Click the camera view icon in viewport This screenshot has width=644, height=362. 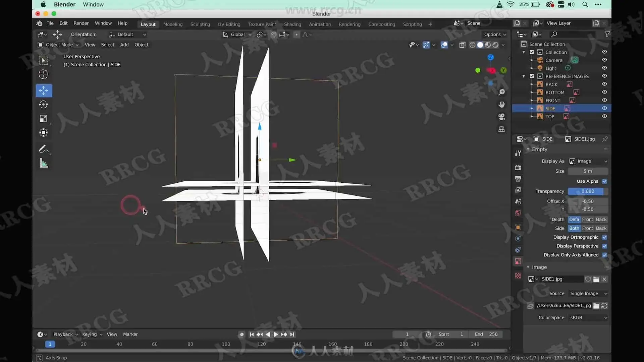[x=501, y=117]
